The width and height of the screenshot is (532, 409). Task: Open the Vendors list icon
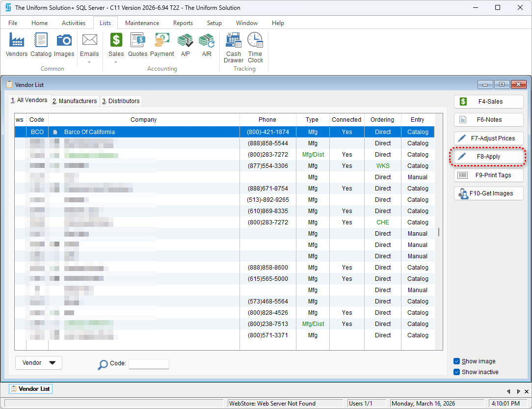point(17,45)
